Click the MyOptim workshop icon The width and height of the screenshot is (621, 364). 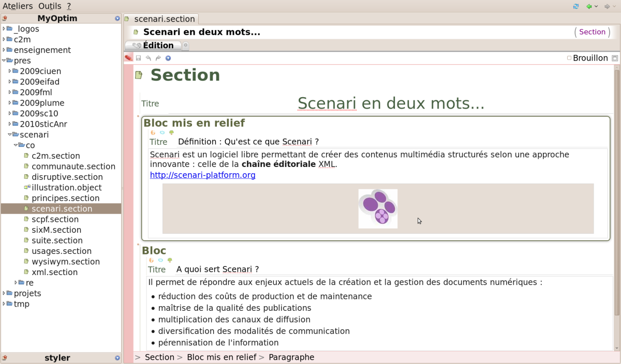coord(5,19)
